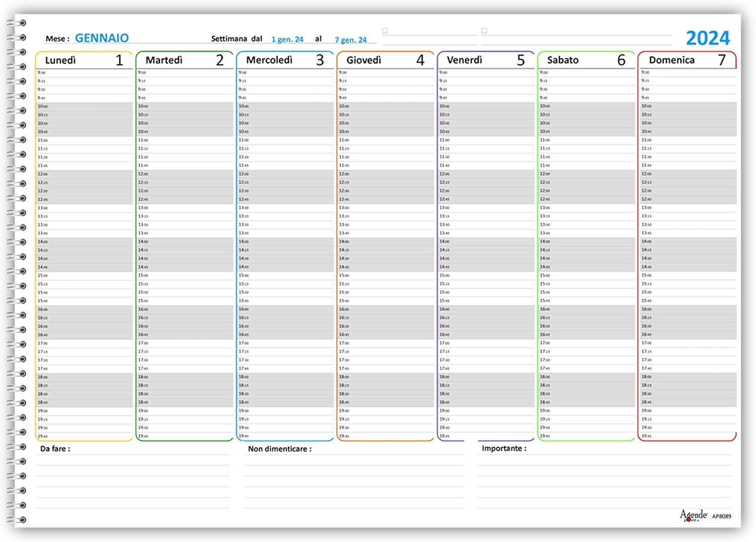756x542 pixels.
Task: Click the 2024 year label
Action: tap(708, 38)
